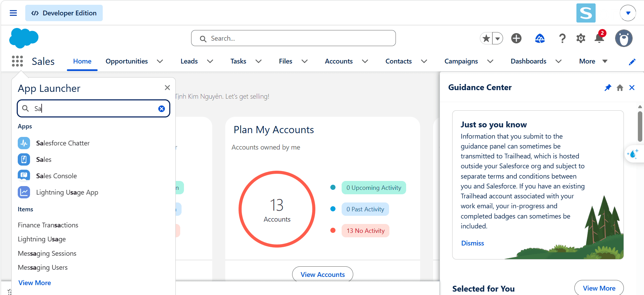
Task: Expand the Tasks tab chevron
Action: pyautogui.click(x=258, y=61)
